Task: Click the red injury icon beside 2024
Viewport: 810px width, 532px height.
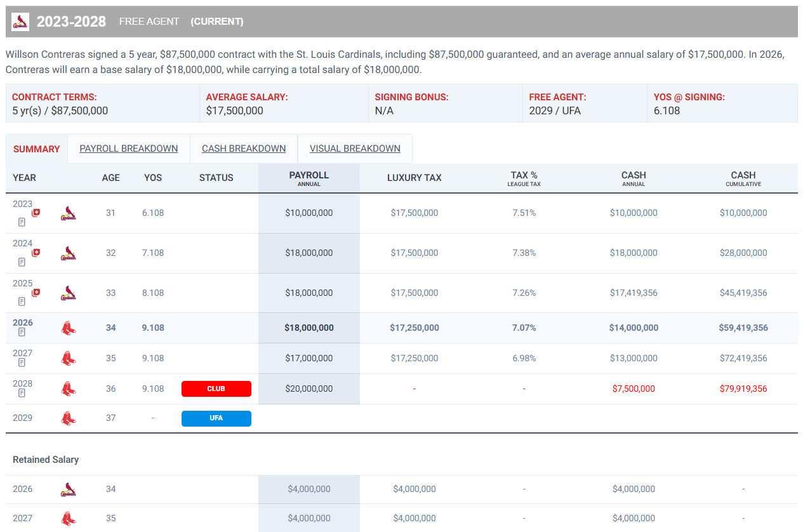Action: (x=36, y=252)
